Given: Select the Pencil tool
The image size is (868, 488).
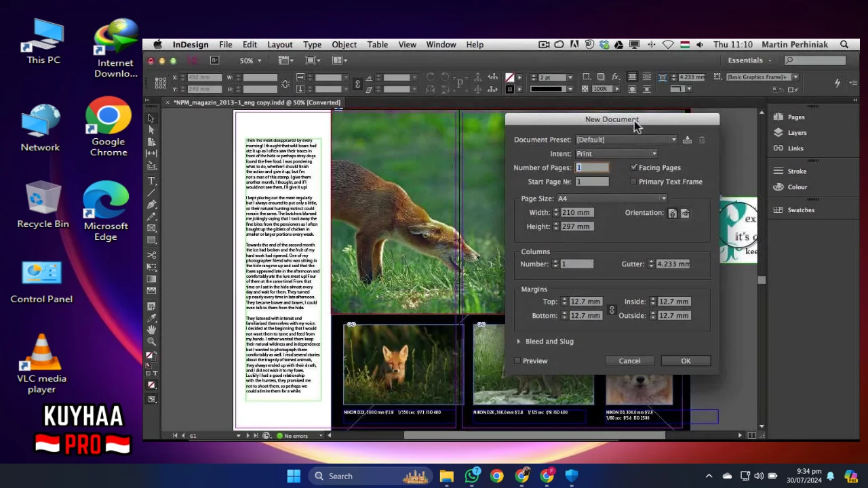Looking at the screenshot, I should click(151, 216).
